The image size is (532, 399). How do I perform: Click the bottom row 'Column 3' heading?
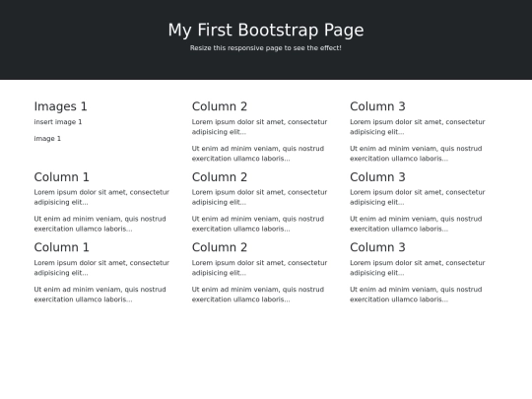point(377,247)
